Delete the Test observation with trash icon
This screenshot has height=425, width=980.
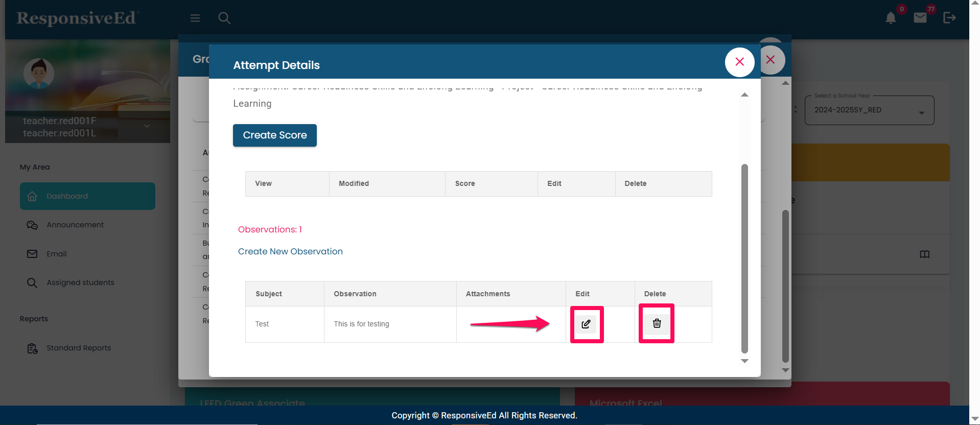click(x=657, y=323)
